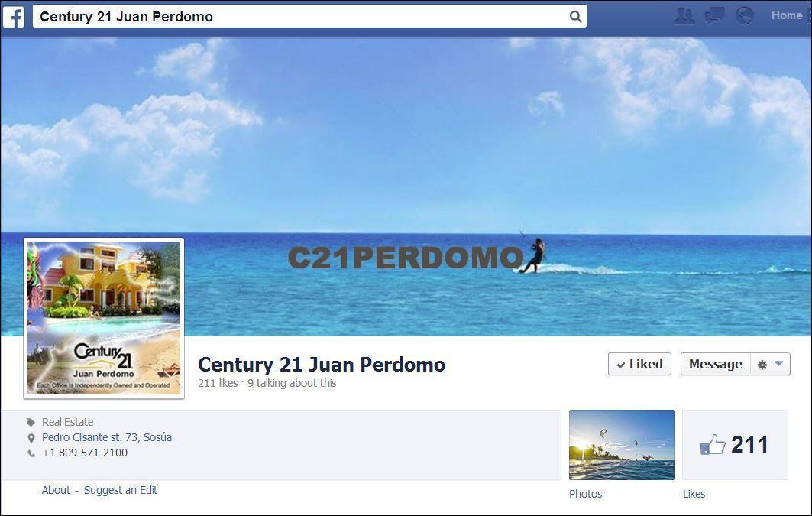Click the search field with Century 21
Image resolution: width=812 pixels, height=516 pixels.
(309, 17)
